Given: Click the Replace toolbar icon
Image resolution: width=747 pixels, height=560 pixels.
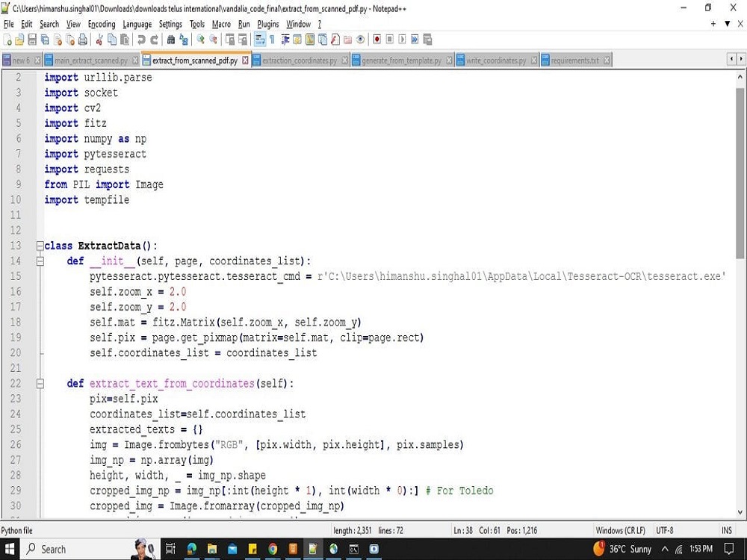Looking at the screenshot, I should (184, 40).
